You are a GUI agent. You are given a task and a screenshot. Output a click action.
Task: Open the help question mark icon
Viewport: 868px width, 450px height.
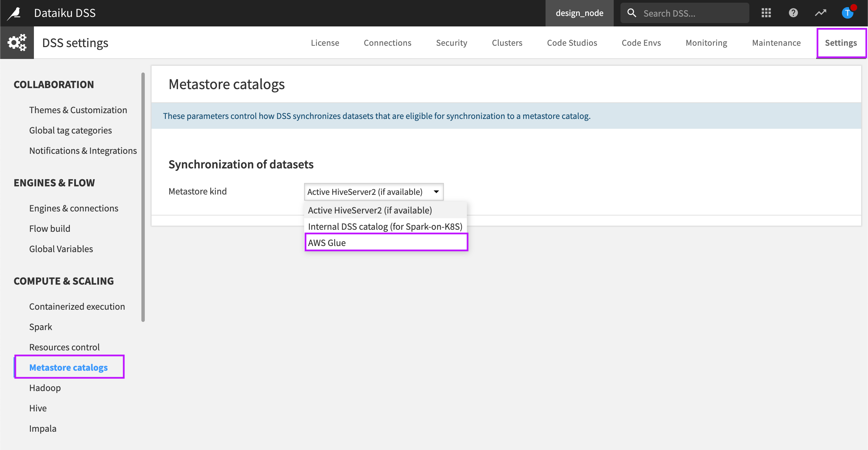click(x=793, y=13)
